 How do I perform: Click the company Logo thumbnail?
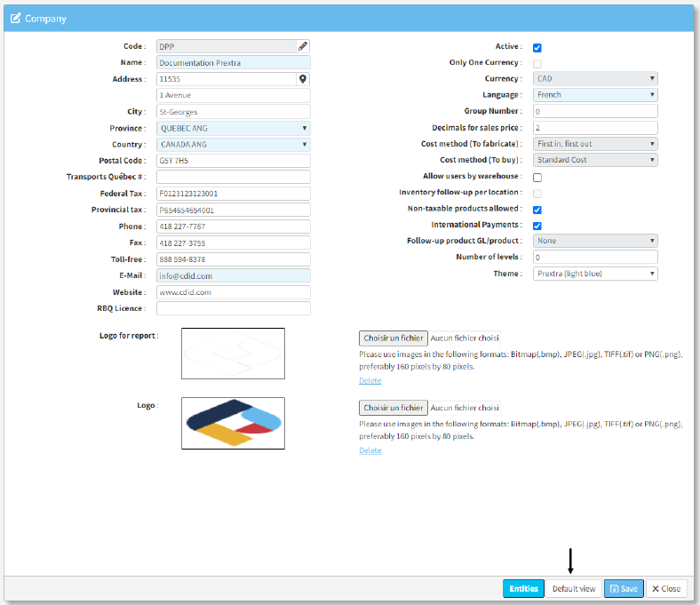[233, 423]
